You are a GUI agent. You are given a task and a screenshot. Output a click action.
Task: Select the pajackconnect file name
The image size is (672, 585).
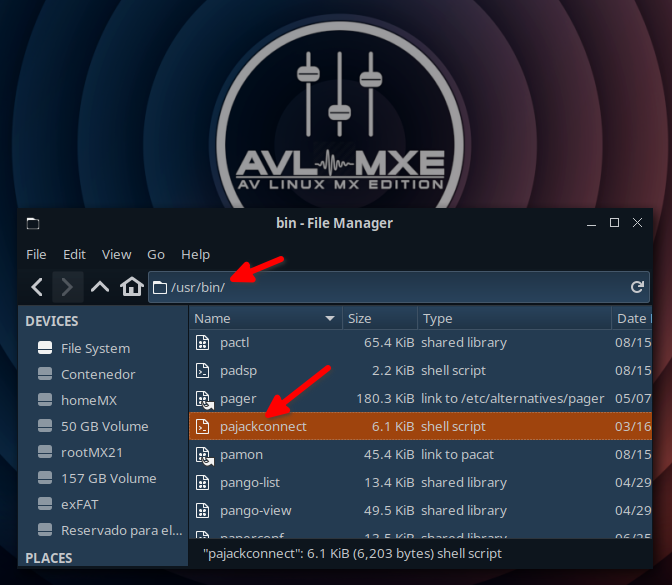(x=263, y=427)
